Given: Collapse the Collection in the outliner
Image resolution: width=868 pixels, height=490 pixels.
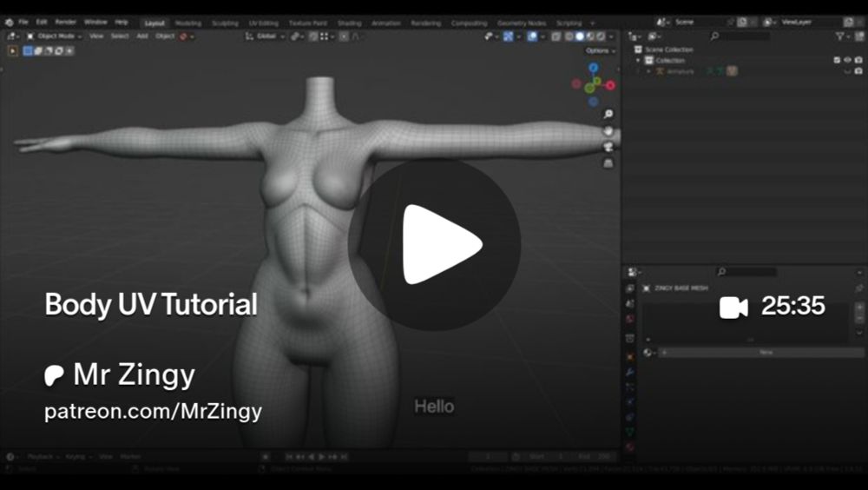Looking at the screenshot, I should 638,61.
